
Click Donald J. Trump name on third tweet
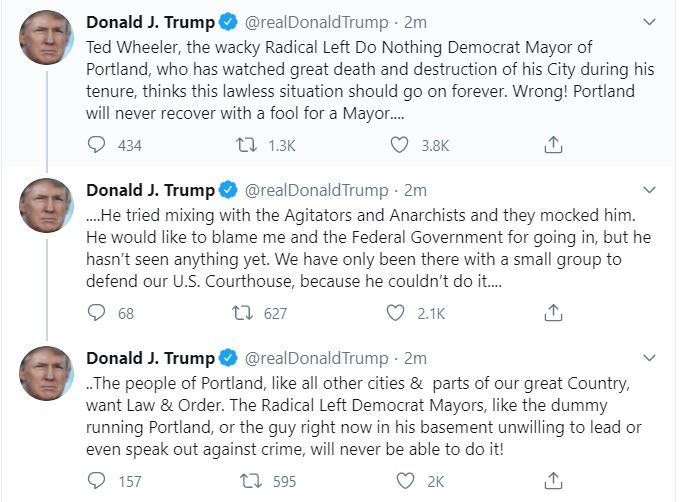[150, 358]
